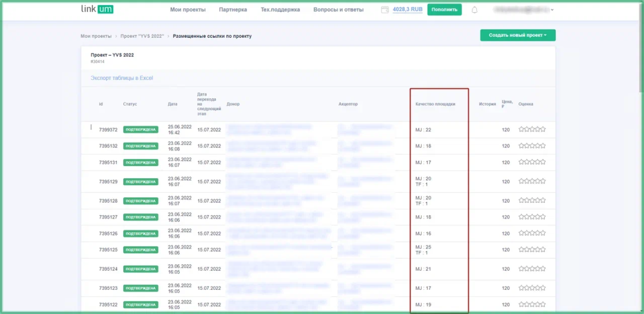Screen dimensions: 644x314
Task: Go to the 'Партнерка' menu item
Action: pyautogui.click(x=233, y=10)
